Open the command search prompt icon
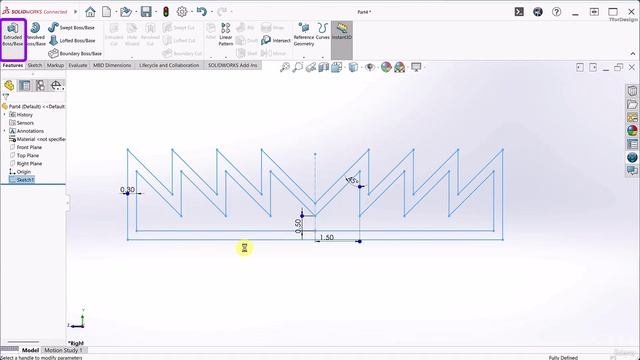Viewport: 640px width, 360px height. tap(519, 12)
